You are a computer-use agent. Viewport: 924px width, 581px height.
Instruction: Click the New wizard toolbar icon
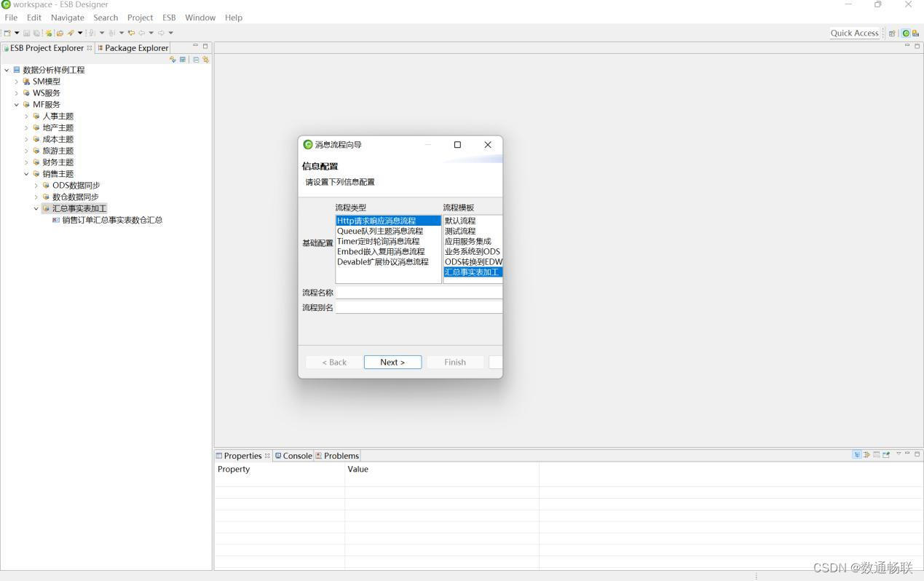(7, 33)
